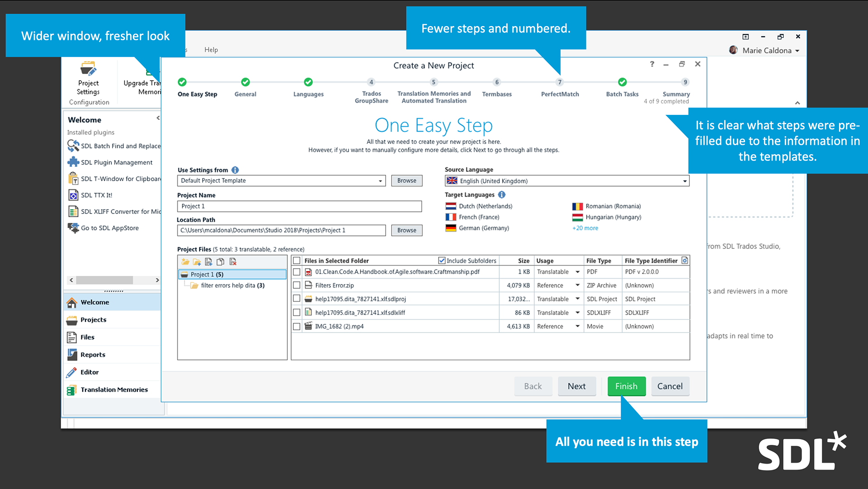Click the zip file icon for Filters Error.zip
This screenshot has width=868, height=489.
pos(308,285)
